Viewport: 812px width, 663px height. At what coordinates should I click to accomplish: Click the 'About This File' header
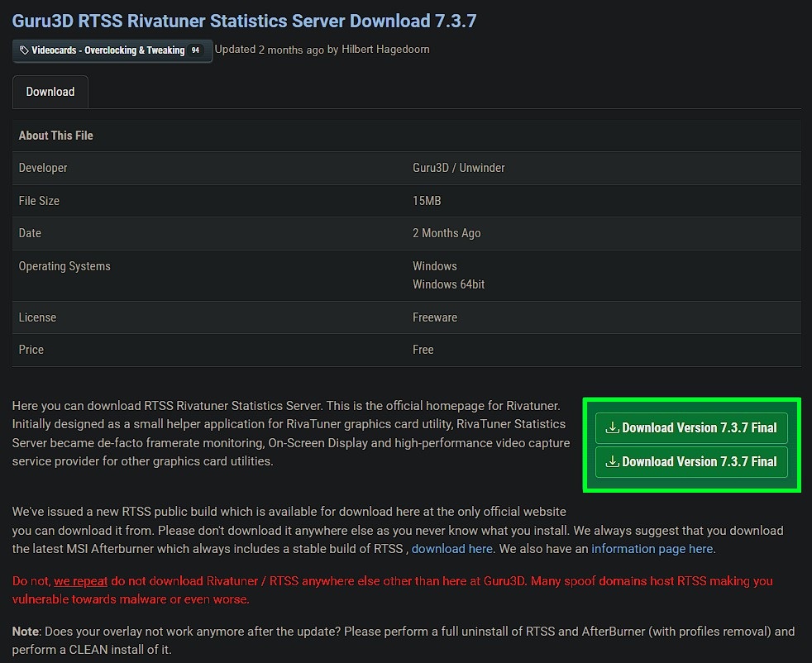pos(56,136)
